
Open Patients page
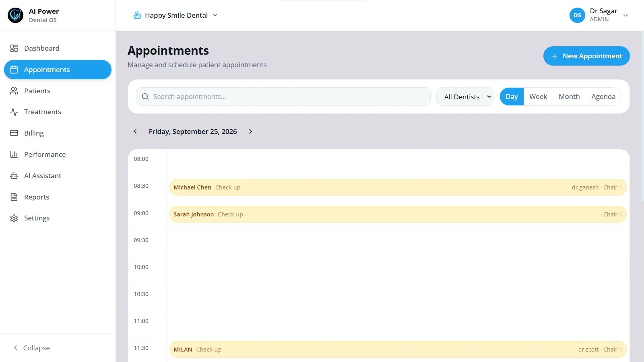[58, 91]
